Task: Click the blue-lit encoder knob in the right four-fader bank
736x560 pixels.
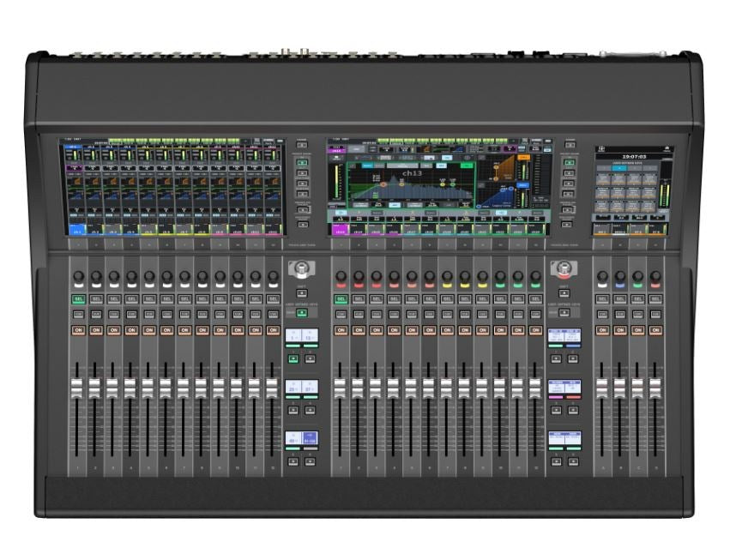Action: [x=620, y=276]
